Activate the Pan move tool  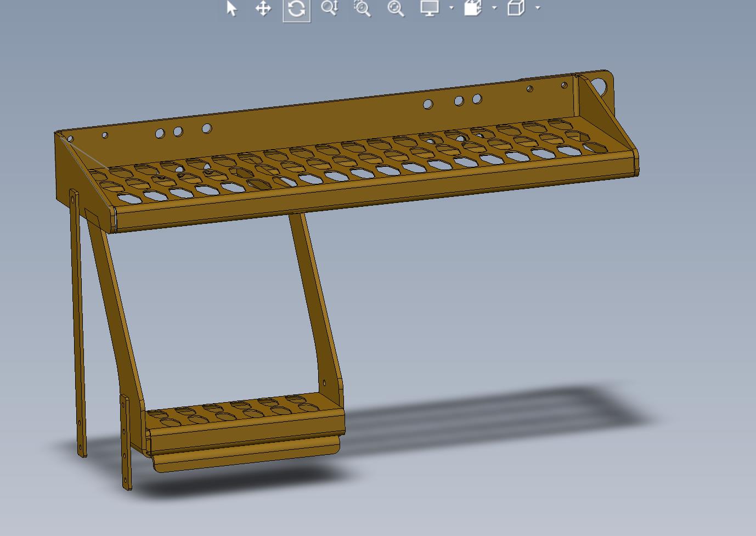[264, 8]
